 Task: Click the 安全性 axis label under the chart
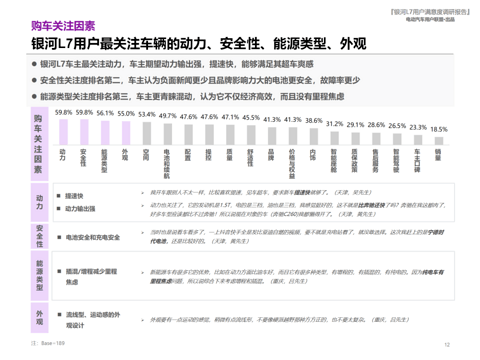(83, 158)
